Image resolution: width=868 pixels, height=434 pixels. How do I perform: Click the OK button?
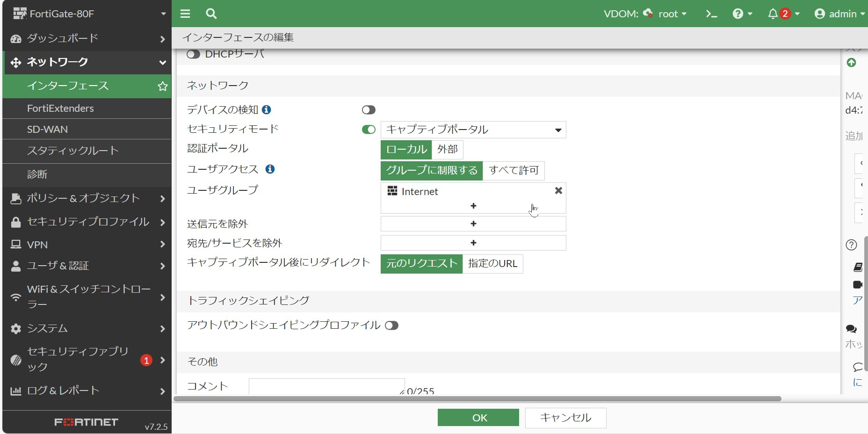click(478, 418)
